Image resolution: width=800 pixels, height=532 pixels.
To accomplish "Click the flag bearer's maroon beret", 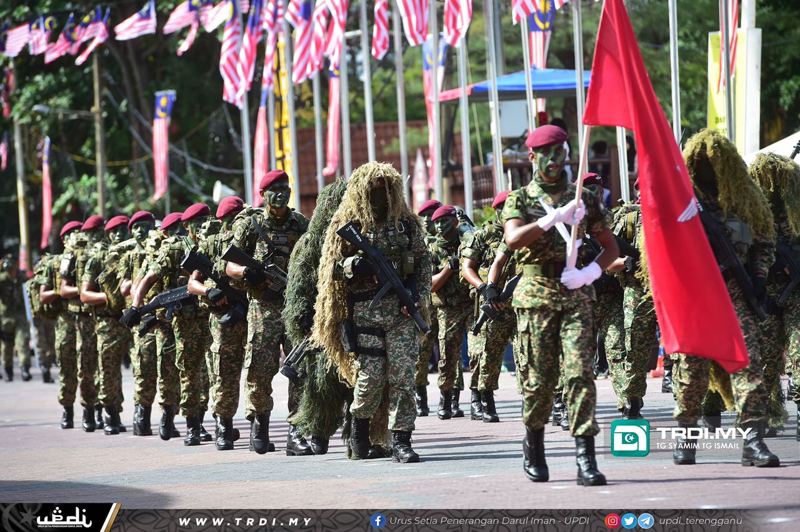I will tap(546, 135).
